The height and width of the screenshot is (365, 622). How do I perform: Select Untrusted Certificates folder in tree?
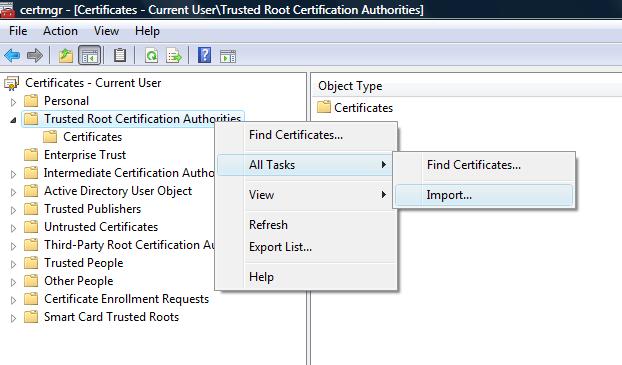pyautogui.click(x=101, y=227)
